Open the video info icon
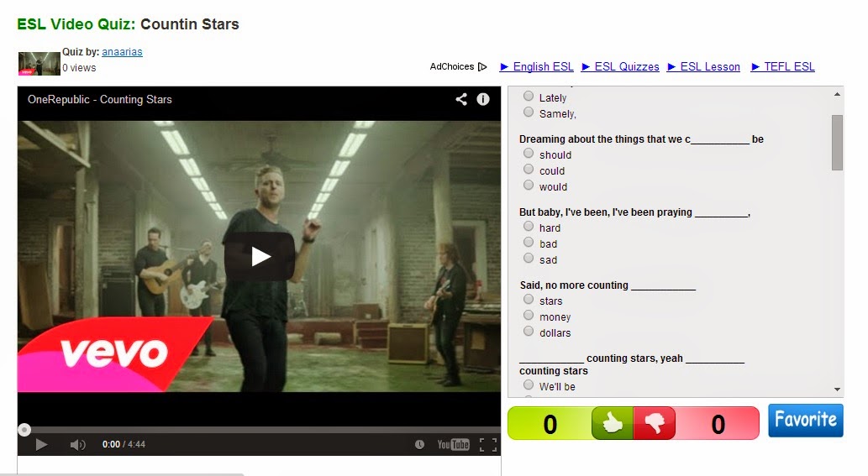The height and width of the screenshot is (476, 868). pyautogui.click(x=483, y=99)
